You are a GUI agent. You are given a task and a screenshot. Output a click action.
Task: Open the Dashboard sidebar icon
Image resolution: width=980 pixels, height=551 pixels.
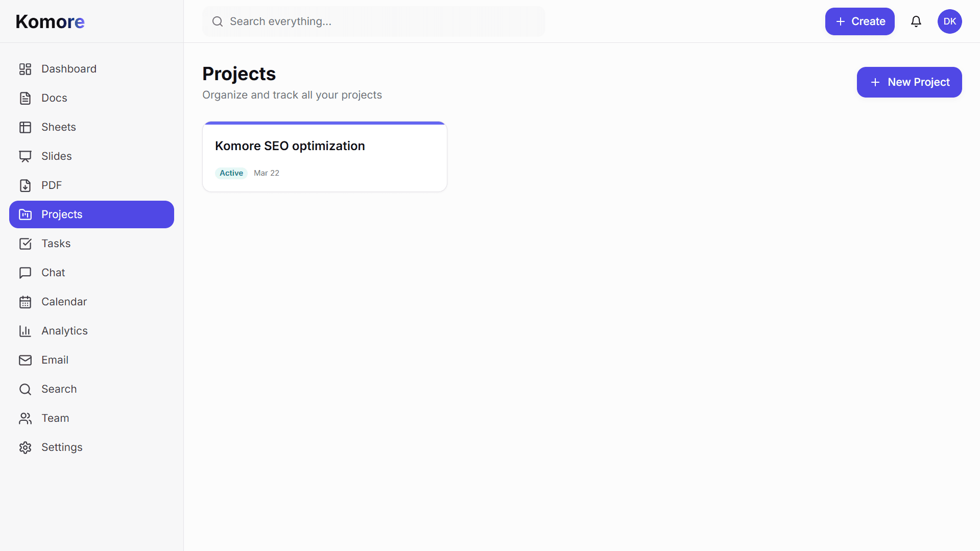[x=26, y=68]
